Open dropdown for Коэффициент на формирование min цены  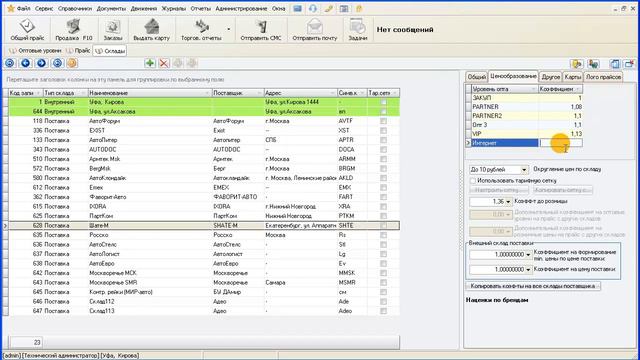(x=528, y=255)
